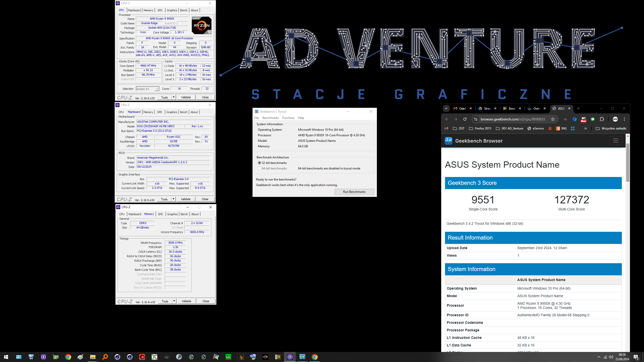The height and width of the screenshot is (362, 644).
Task: Open the orange 'a' bookmark icon
Action: [x=550, y=128]
